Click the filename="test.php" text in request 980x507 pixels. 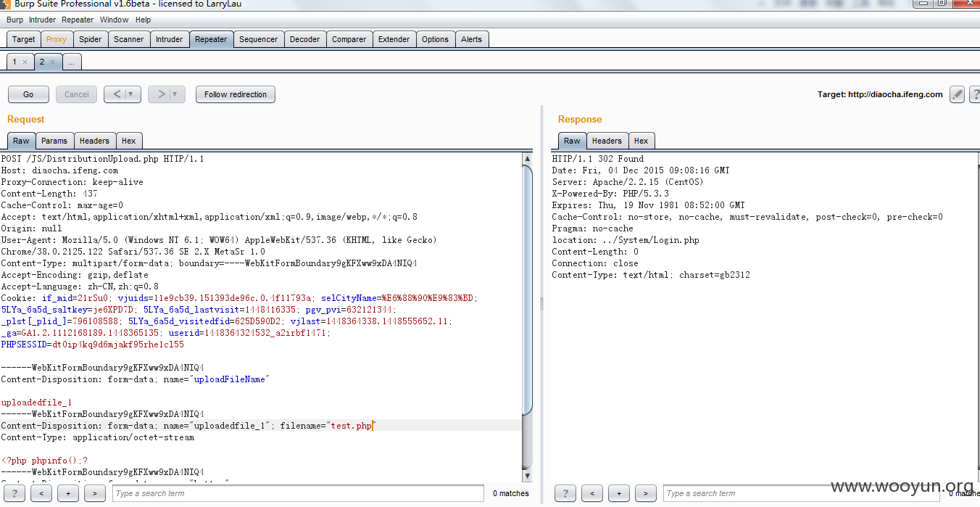pyautogui.click(x=327, y=426)
